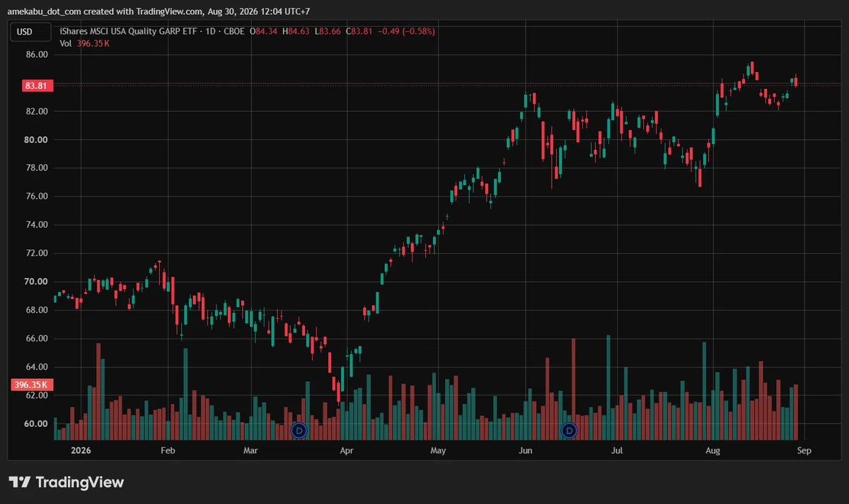Click the 2026 label on the time axis
Image resolution: width=849 pixels, height=504 pixels.
[81, 450]
